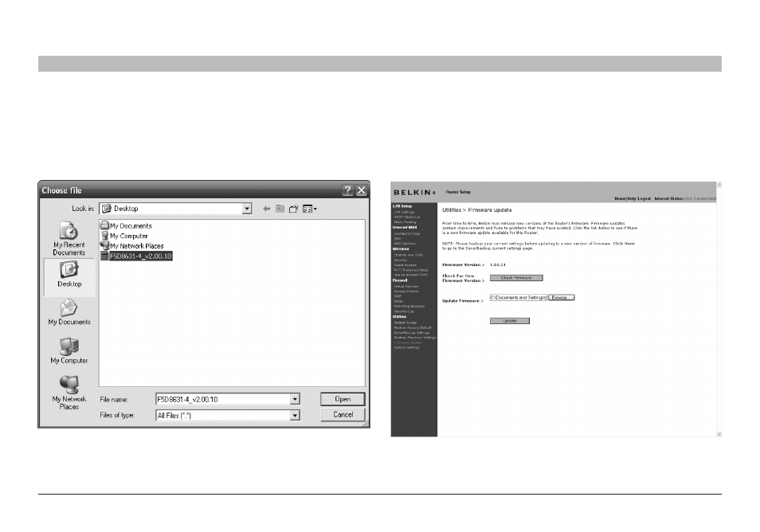Create a new folder in dialog
The width and height of the screenshot is (760, 532).
[294, 209]
